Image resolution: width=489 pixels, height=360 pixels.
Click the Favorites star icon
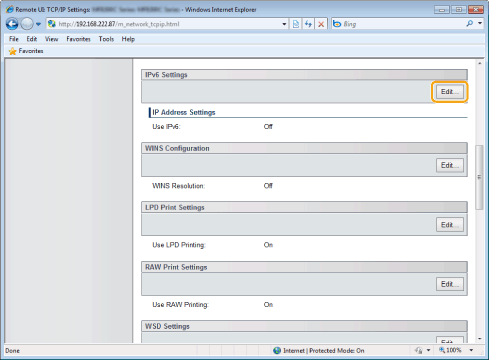(x=12, y=51)
